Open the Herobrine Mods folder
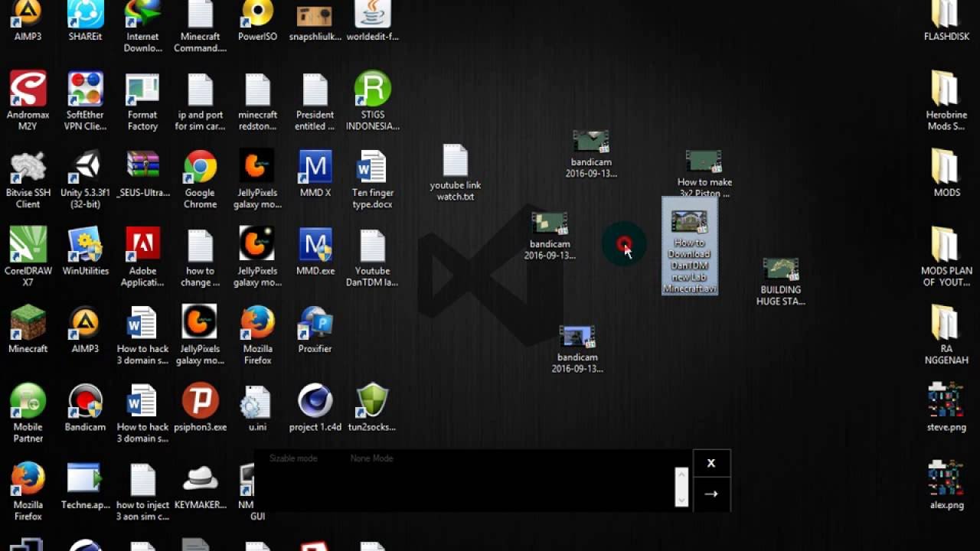 (946, 100)
